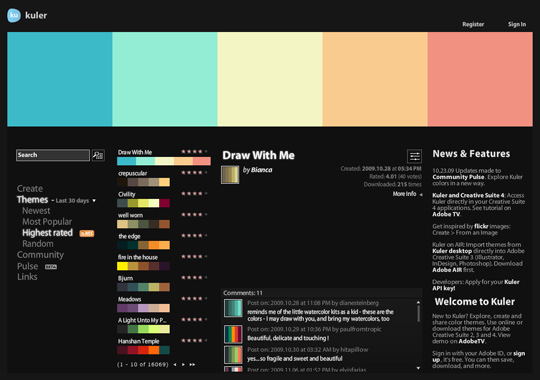Jump to last page double-arrow
This screenshot has height=380, width=540.
tap(192, 364)
